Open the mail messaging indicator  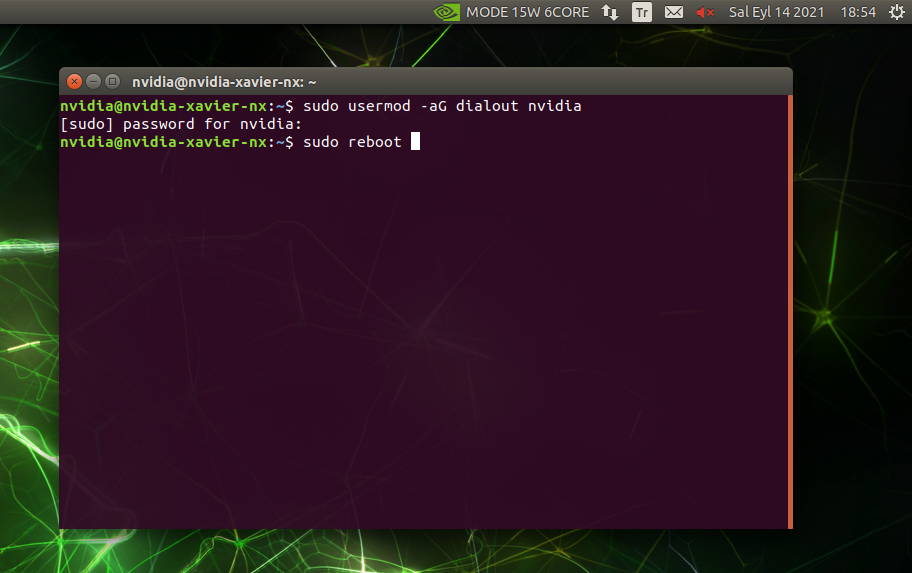(674, 12)
